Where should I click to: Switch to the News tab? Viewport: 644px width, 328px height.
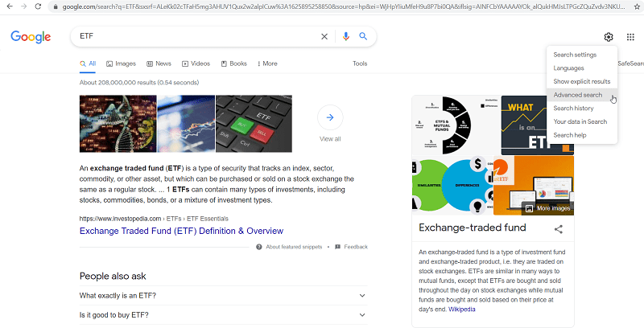[159, 64]
